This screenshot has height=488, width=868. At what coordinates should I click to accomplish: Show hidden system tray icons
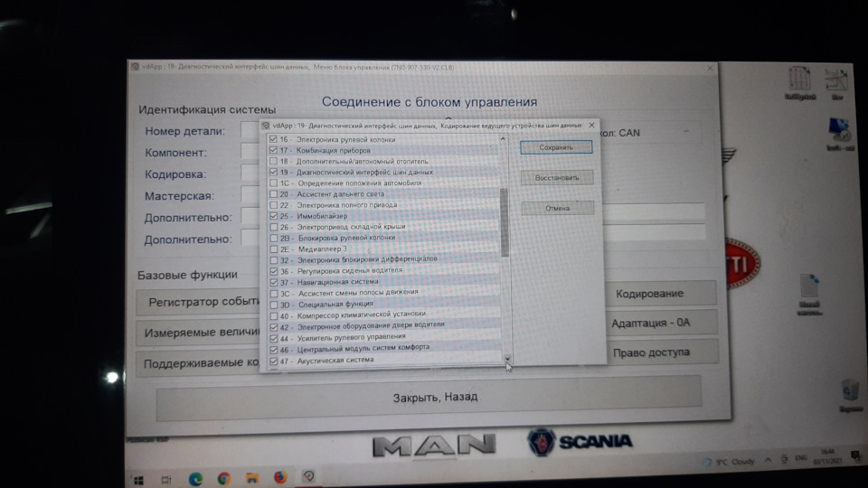pos(768,459)
